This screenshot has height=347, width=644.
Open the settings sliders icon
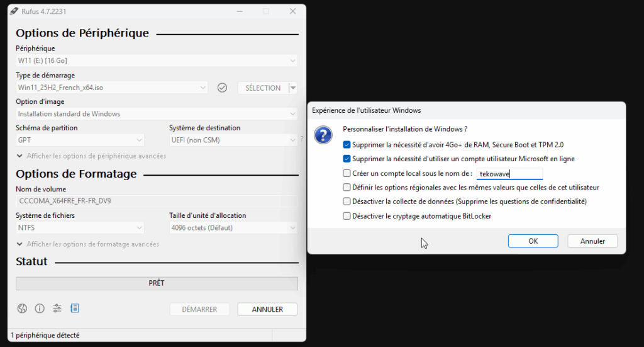click(x=57, y=309)
